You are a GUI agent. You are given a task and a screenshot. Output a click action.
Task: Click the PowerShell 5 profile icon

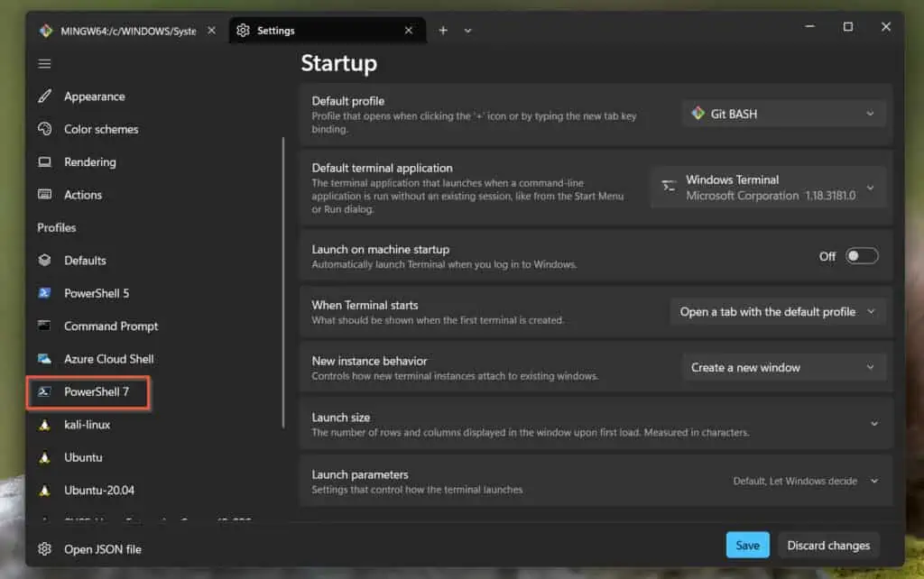point(45,293)
